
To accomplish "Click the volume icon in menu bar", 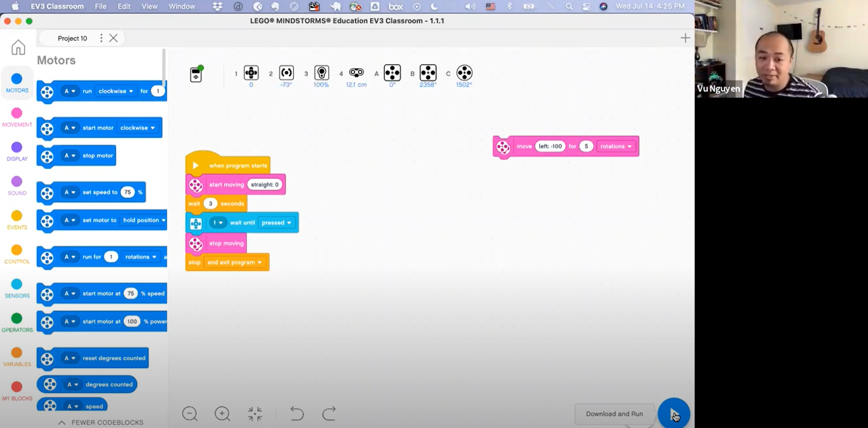I will (x=470, y=6).
